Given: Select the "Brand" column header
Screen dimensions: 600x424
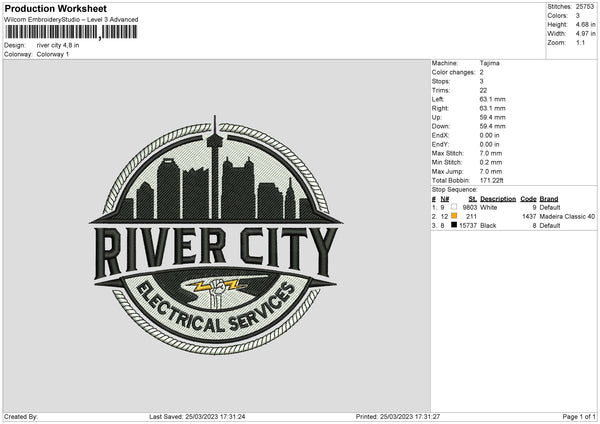Looking at the screenshot, I should (549, 198).
